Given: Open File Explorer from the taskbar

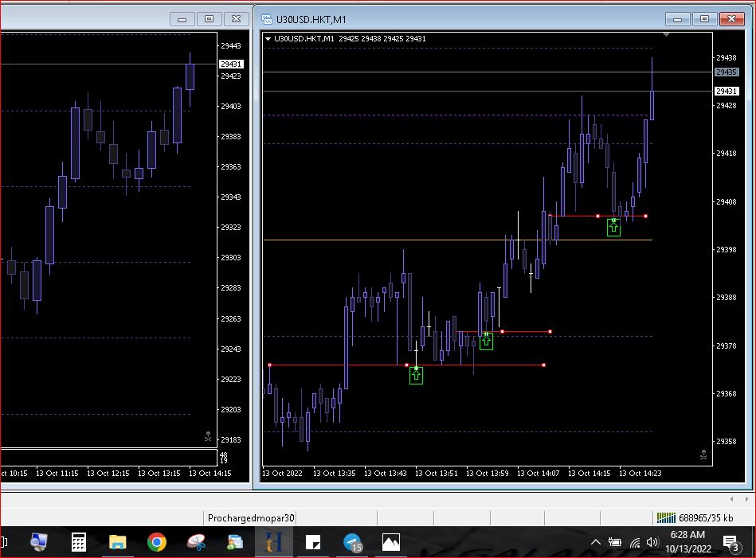Looking at the screenshot, I should (x=117, y=542).
